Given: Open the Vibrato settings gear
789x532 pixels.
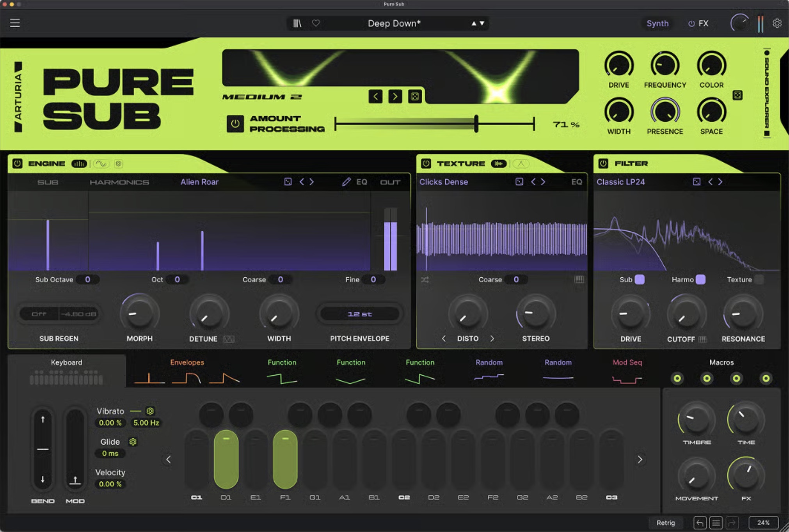Looking at the screenshot, I should click(x=150, y=411).
